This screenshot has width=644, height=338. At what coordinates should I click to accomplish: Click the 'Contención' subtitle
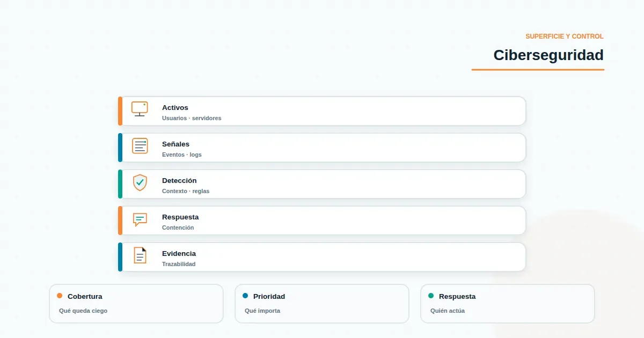coord(178,227)
